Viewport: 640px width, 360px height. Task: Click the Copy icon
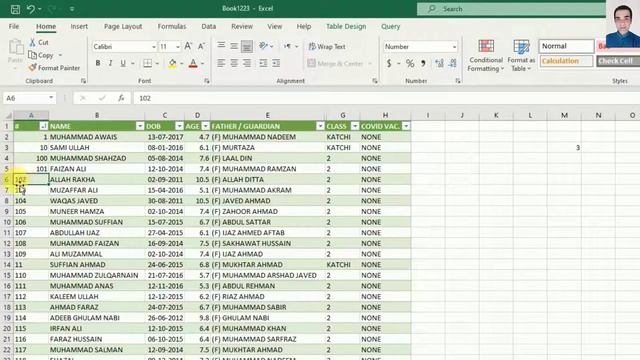[x=32, y=55]
